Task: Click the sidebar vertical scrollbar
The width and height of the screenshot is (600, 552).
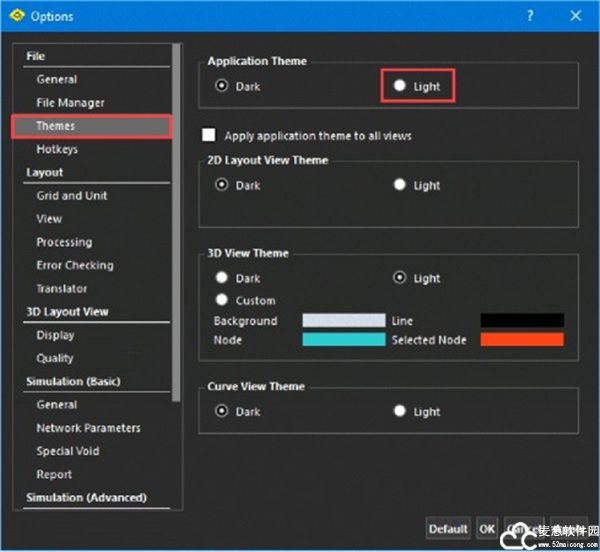Action: (x=177, y=220)
